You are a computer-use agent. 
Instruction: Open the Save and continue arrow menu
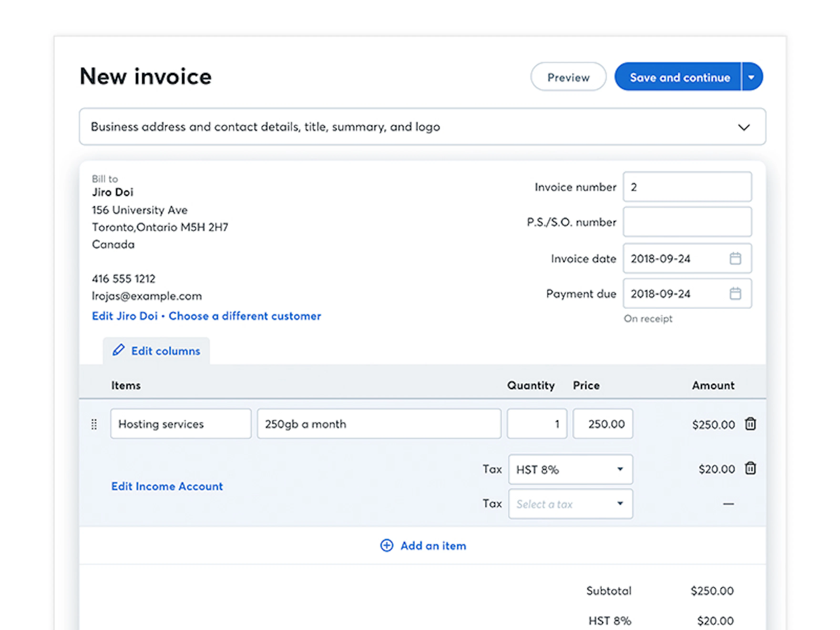751,77
